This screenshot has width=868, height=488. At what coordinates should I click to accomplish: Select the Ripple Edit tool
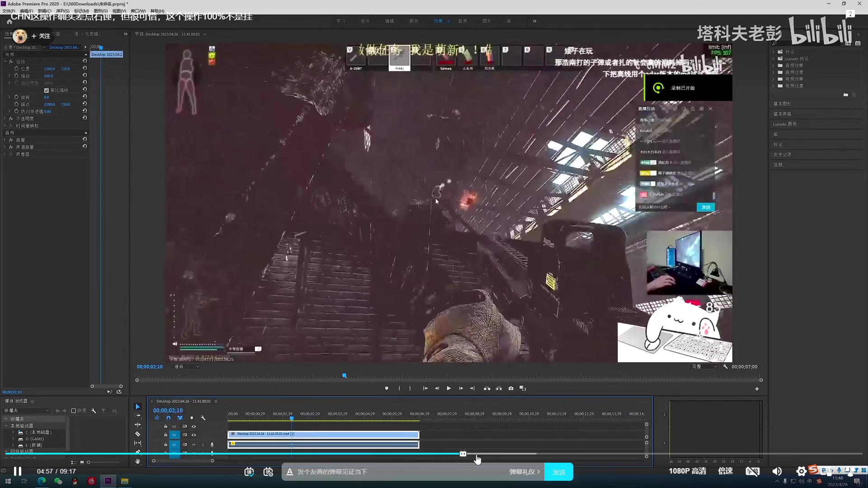click(138, 425)
